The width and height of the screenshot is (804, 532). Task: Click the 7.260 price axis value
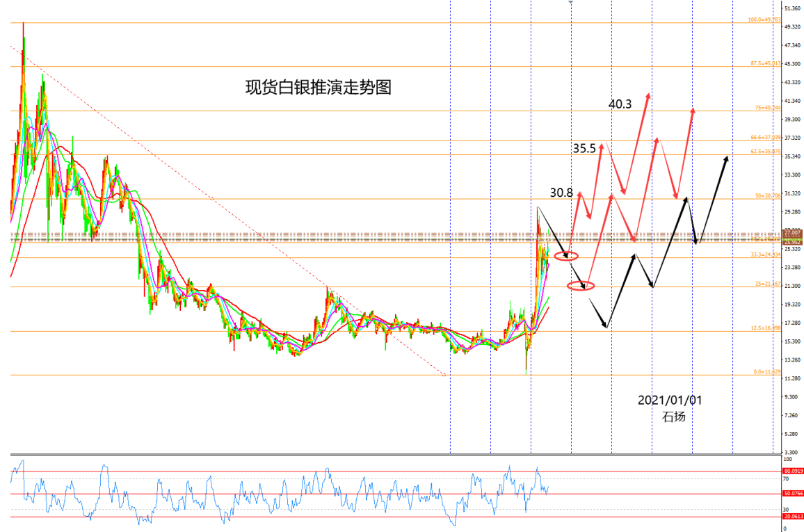pos(791,416)
